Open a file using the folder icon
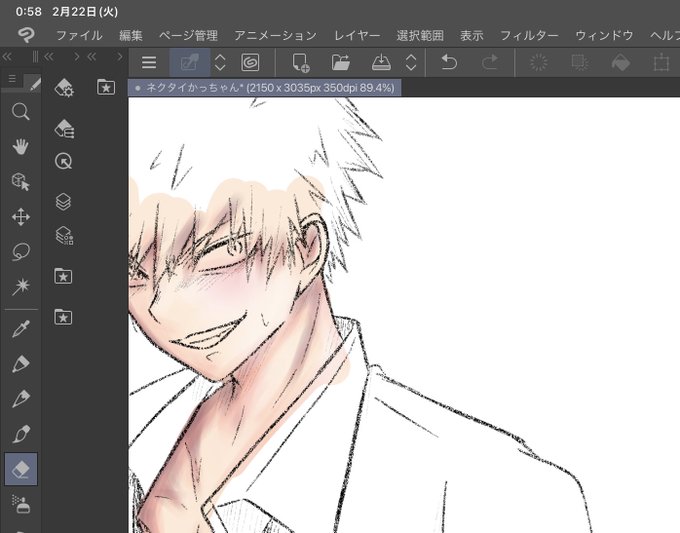The height and width of the screenshot is (533, 680). tap(341, 62)
